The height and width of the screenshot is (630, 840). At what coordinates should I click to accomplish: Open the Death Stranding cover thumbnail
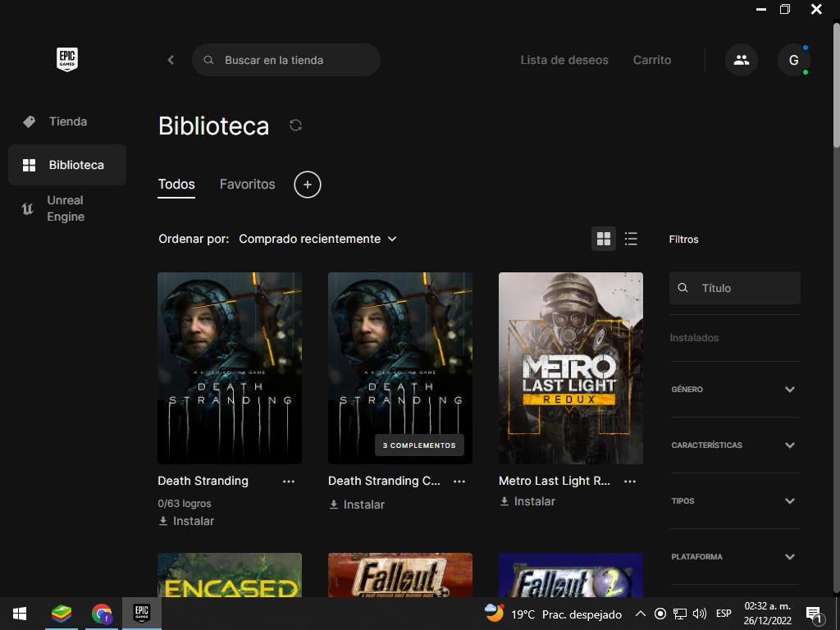(230, 368)
